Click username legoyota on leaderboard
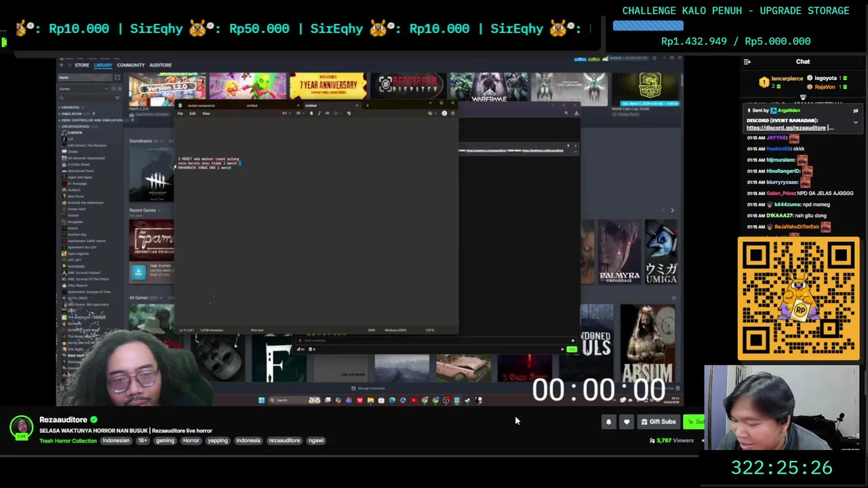This screenshot has width=868, height=488. [x=826, y=79]
